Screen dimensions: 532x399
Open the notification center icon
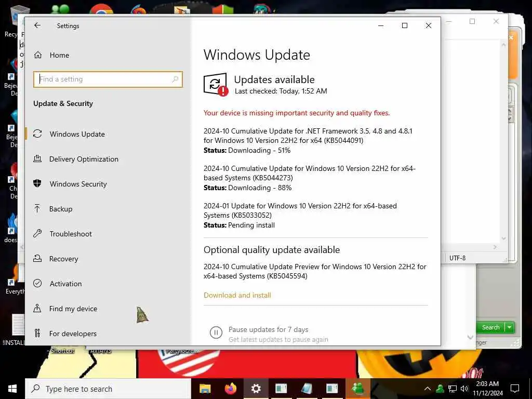515,389
